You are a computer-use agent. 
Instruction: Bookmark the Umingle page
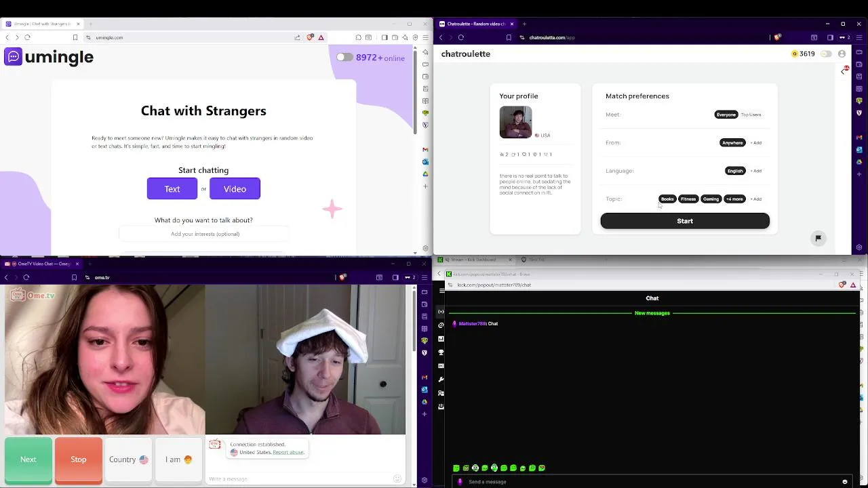coord(75,37)
